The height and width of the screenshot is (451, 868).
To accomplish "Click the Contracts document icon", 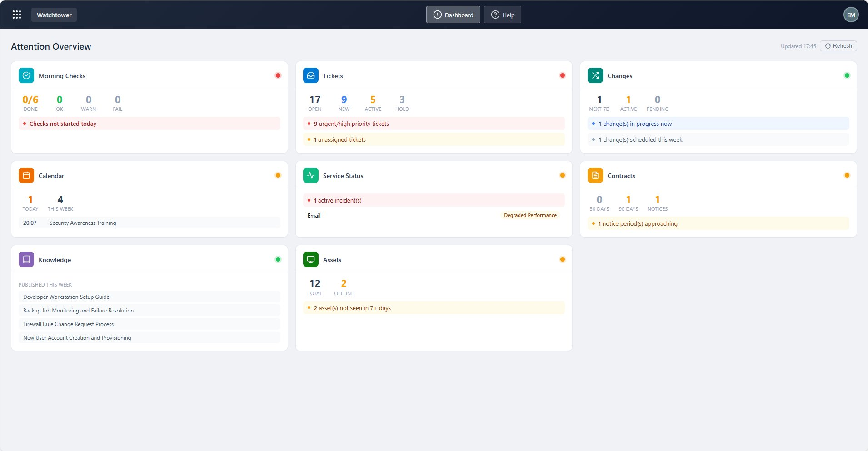I will point(595,175).
